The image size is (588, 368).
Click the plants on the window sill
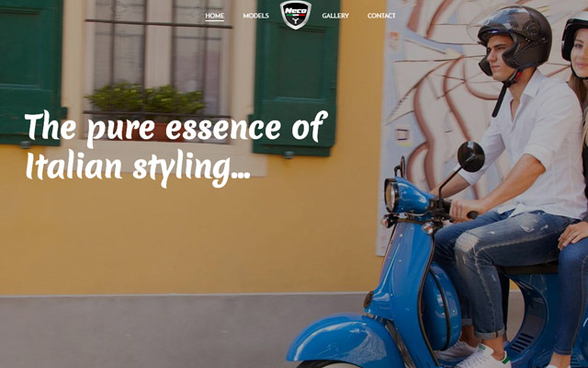pyautogui.click(x=145, y=99)
